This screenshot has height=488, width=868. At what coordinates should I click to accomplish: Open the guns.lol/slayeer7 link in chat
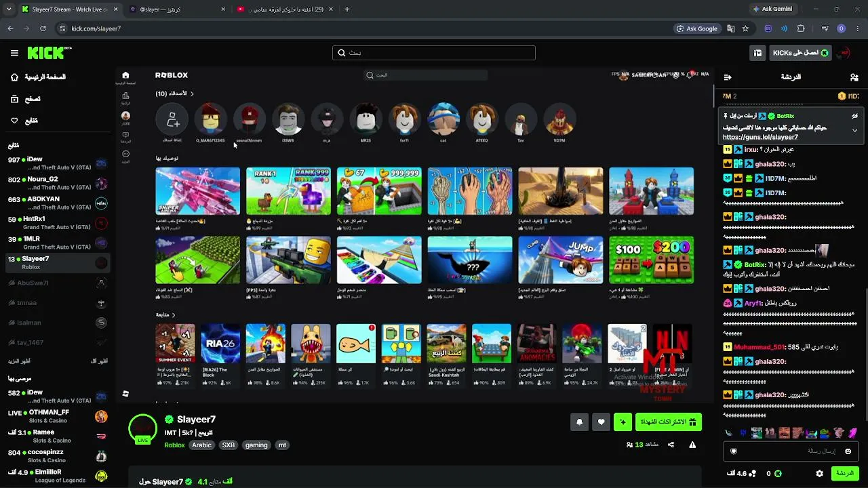point(760,137)
